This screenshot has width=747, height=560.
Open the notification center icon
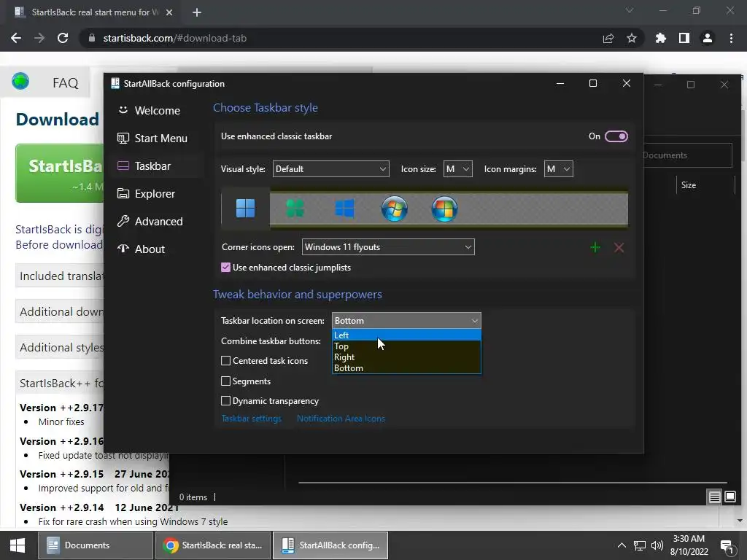pyautogui.click(x=727, y=545)
